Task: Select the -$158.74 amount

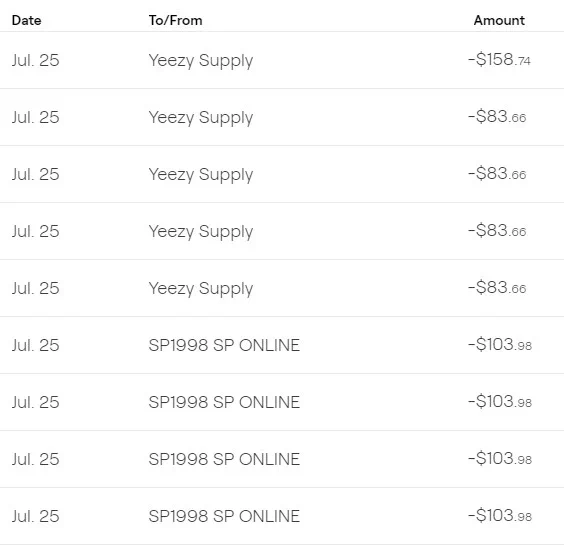Action: 499,60
